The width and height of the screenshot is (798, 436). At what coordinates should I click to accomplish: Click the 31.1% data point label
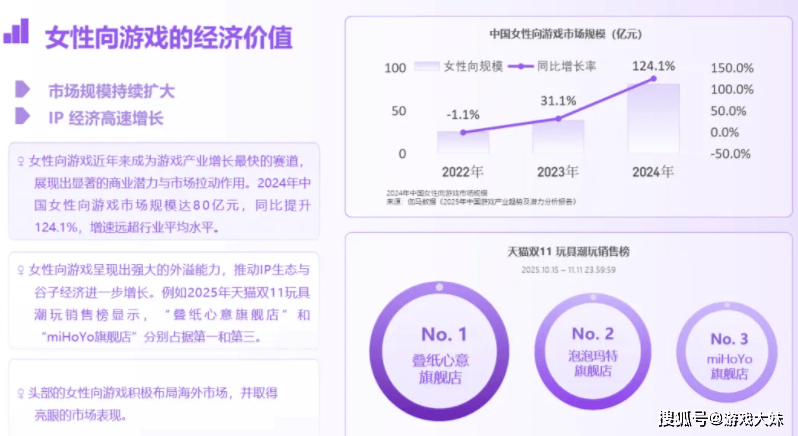coord(558,101)
